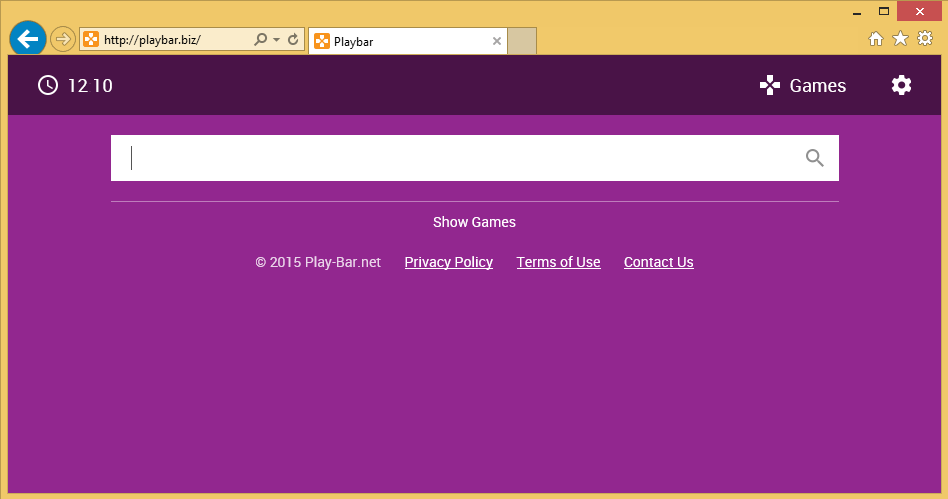This screenshot has width=948, height=499.
Task: Click the browser back arrow button
Action: click(x=28, y=39)
